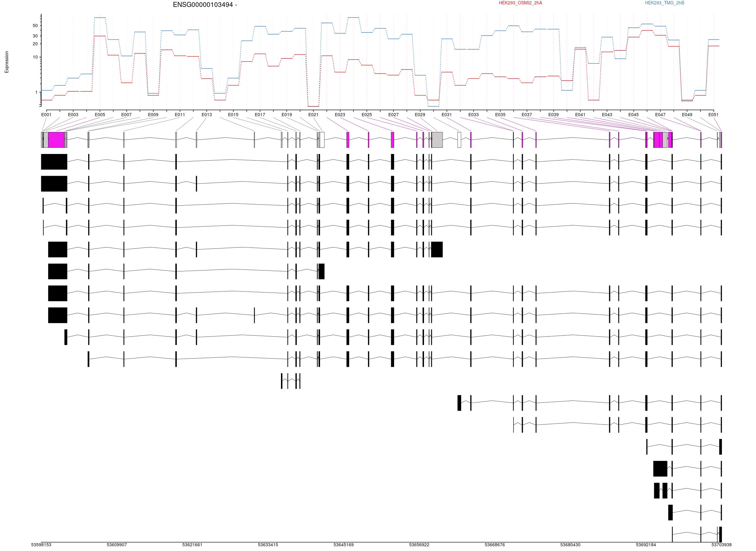The width and height of the screenshot is (756, 551).
Task: Click exon label E015
Action: [x=233, y=115]
